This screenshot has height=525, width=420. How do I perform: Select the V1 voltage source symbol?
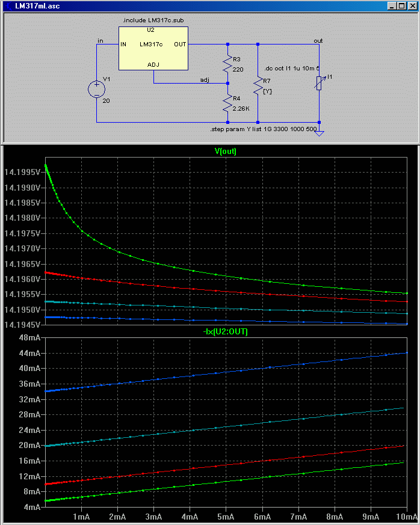pyautogui.click(x=96, y=90)
